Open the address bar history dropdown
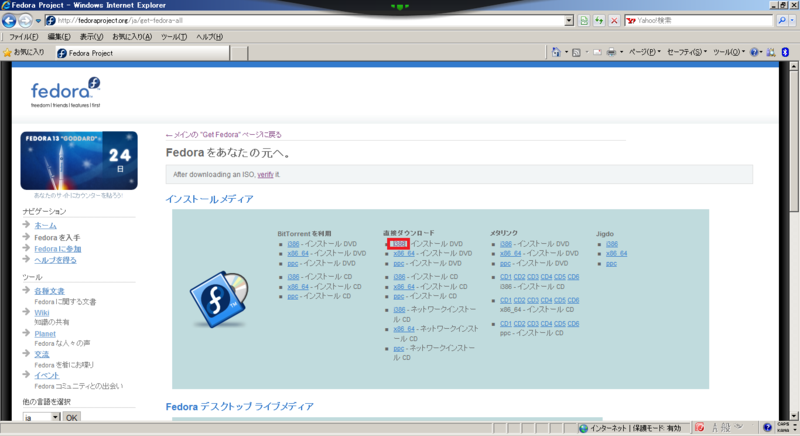 click(569, 20)
